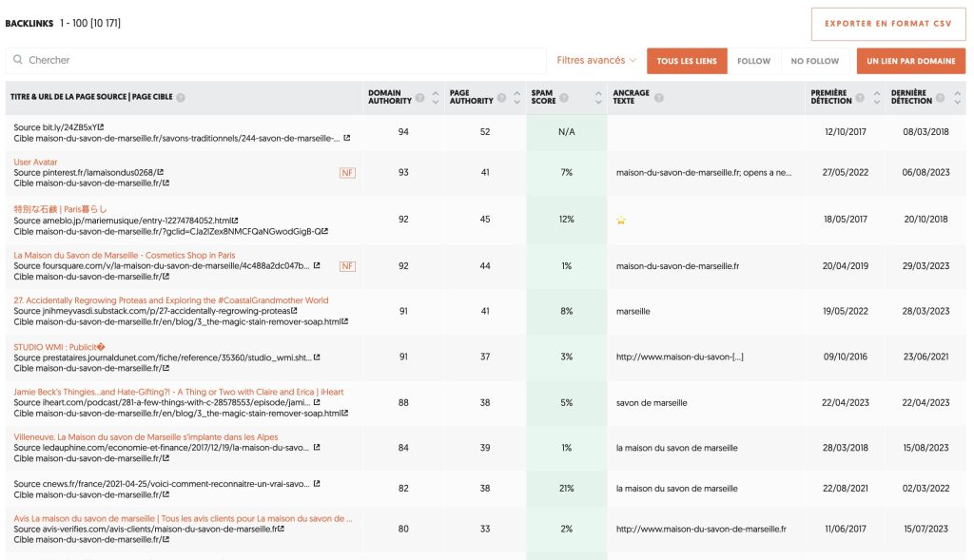Open external link icon for avis-verifies.com source

tap(282, 529)
